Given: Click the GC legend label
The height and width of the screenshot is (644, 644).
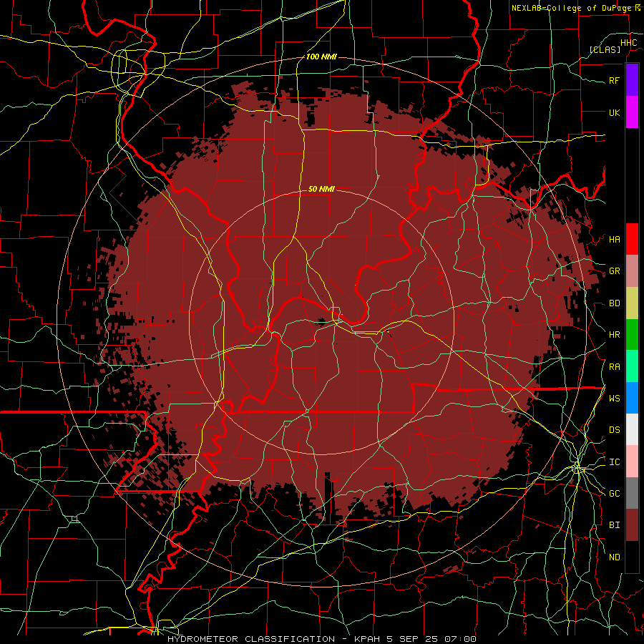Looking at the screenshot, I should pos(614,494).
